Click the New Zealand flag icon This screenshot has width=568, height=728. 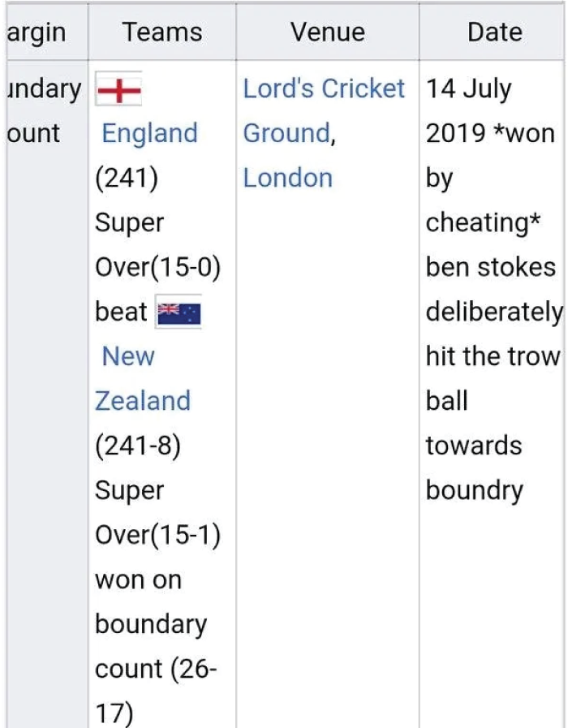[179, 312]
